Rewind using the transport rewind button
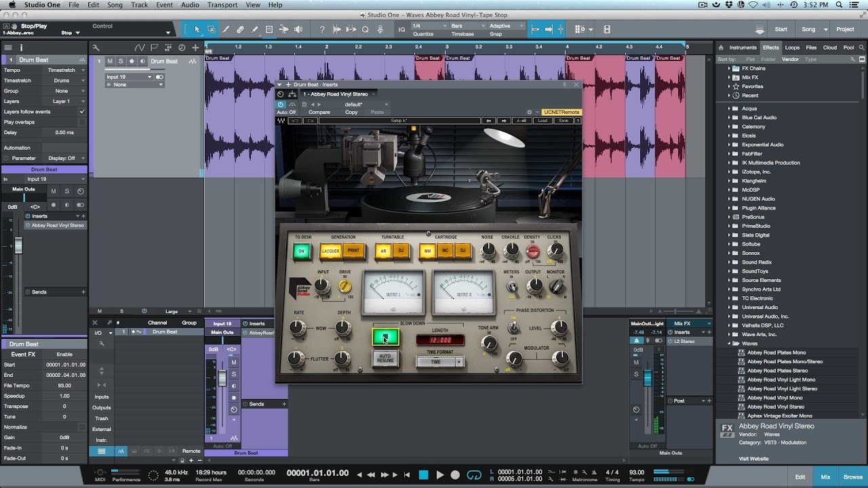Viewport: 868px width, 488px height. (x=372, y=475)
